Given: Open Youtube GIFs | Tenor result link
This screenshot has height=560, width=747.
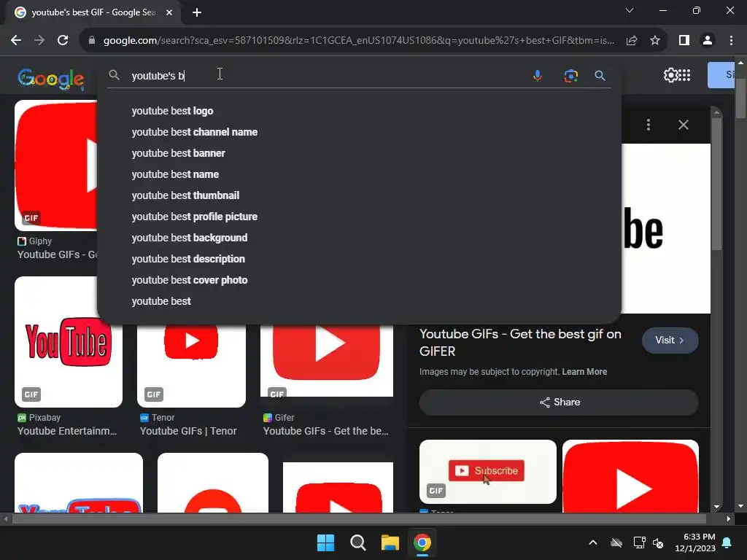Looking at the screenshot, I should click(x=188, y=431).
